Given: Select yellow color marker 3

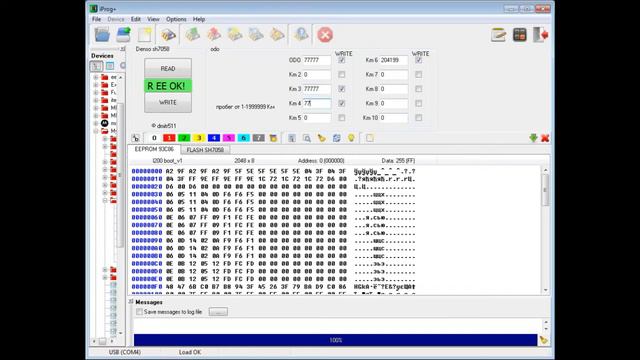Looking at the screenshot, I should [x=199, y=138].
